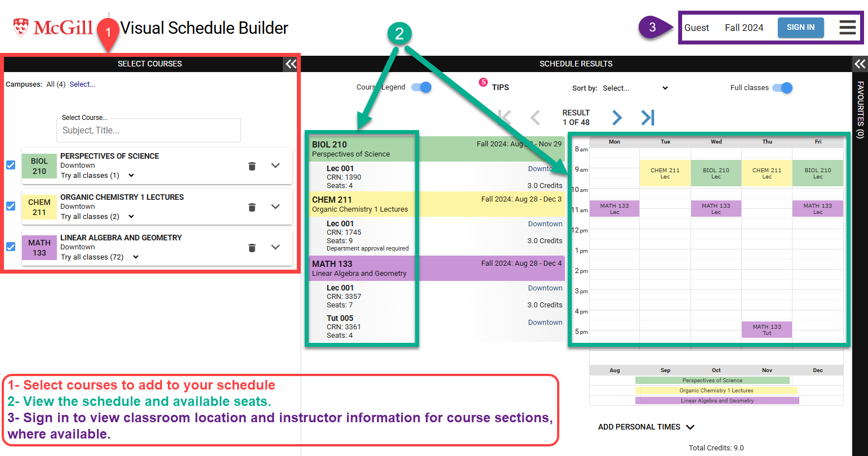Click Linear Algebra and Geometry timeline bar
868x456 pixels.
click(x=717, y=401)
